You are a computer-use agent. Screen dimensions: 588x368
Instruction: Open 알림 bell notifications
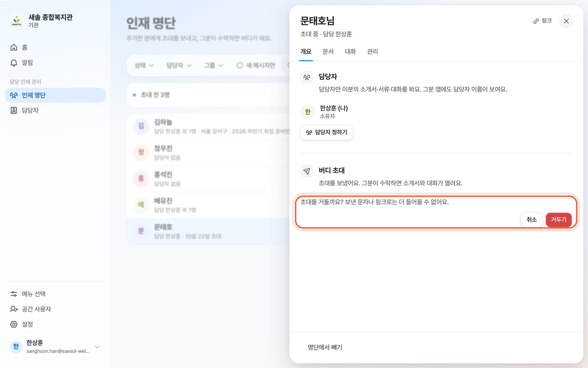pyautogui.click(x=55, y=63)
